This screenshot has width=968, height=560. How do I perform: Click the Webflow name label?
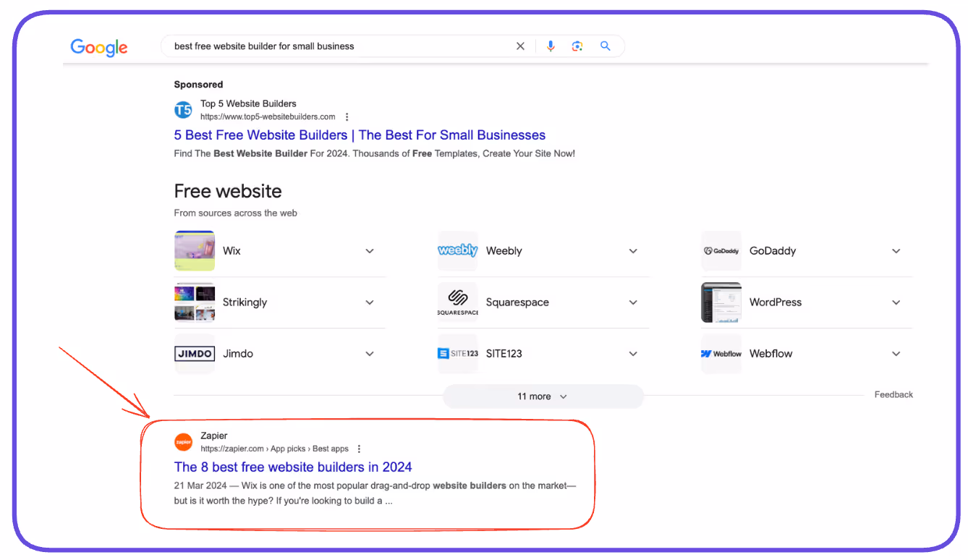tap(770, 354)
